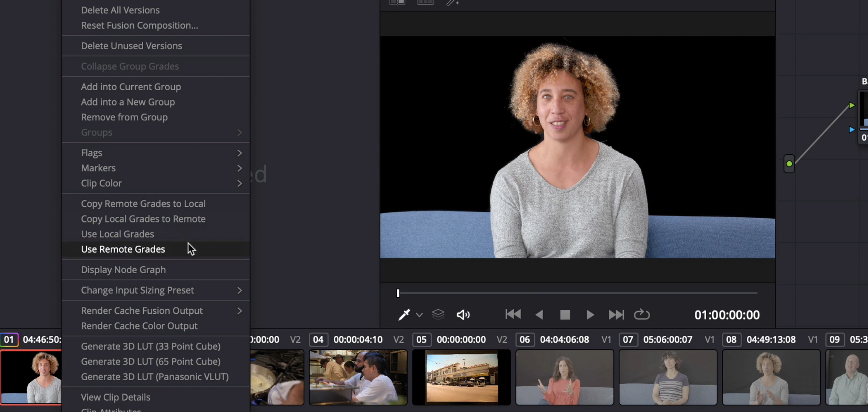Screen dimensions: 868x412
Task: Mute audio with the speaker icon
Action: coord(463,315)
